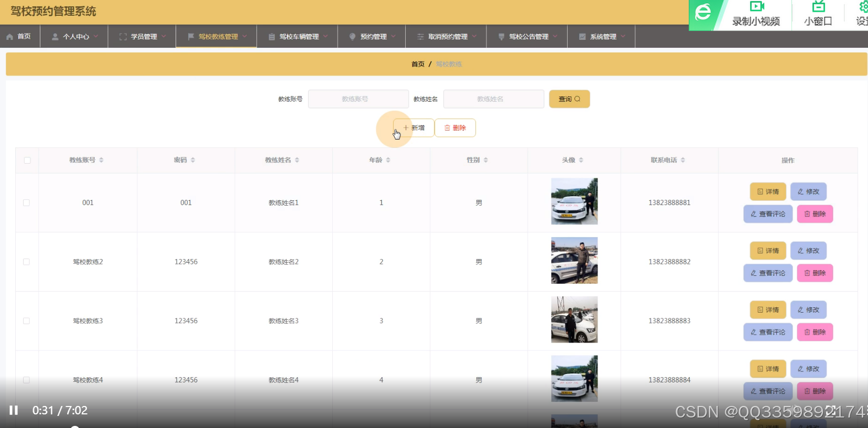Image resolution: width=868 pixels, height=428 pixels.
Task: Sort by 教练姓名 column arrows
Action: [x=297, y=160]
